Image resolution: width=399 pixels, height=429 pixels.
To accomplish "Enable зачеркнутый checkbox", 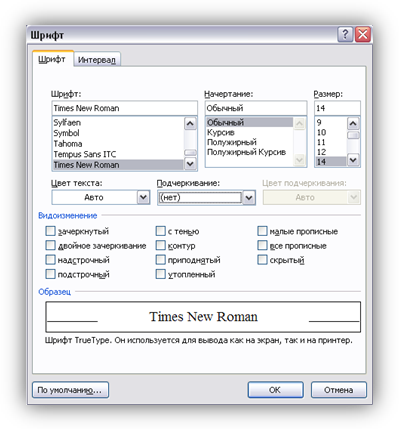I will tap(50, 231).
